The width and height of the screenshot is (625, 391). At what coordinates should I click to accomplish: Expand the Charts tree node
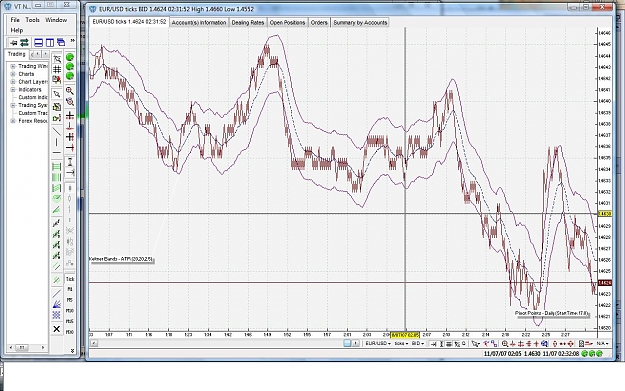(x=13, y=74)
